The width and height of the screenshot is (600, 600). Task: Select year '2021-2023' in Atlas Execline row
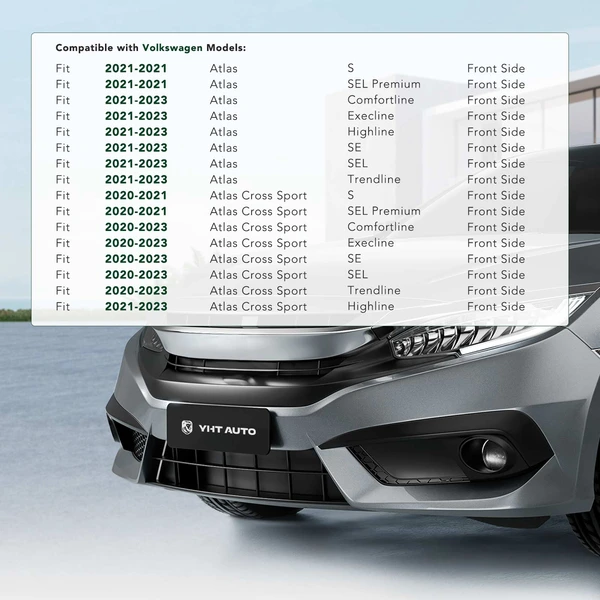tap(136, 116)
